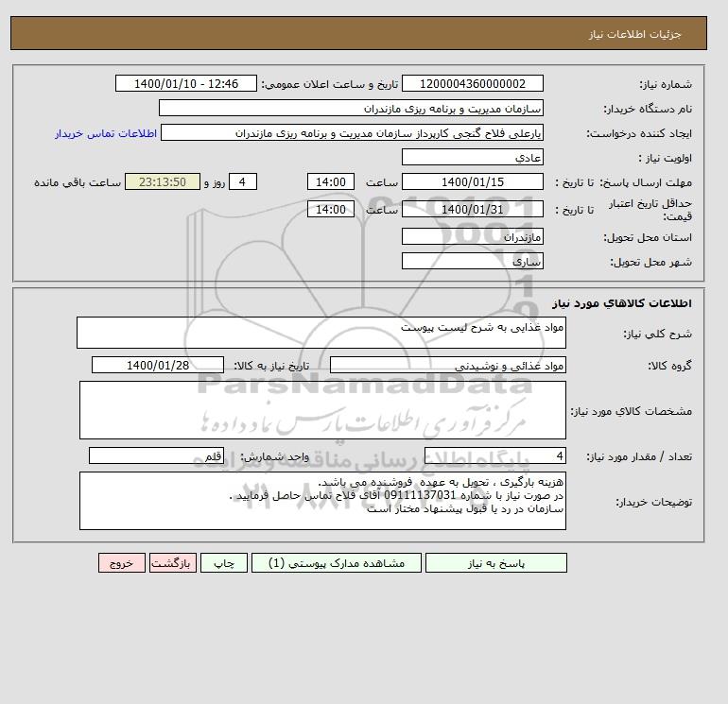Click the ساعت باقی مانده label
Viewport: 728px width, 704px height.
(78, 182)
